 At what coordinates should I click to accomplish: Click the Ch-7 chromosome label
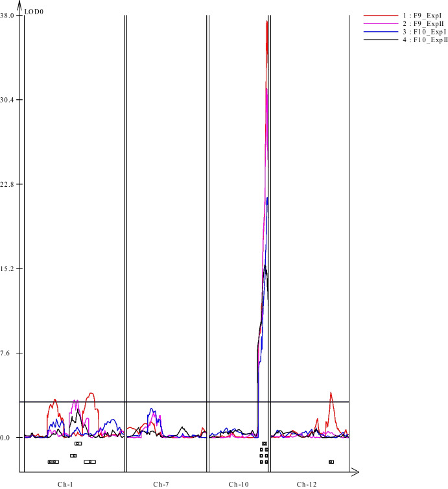pos(161,484)
